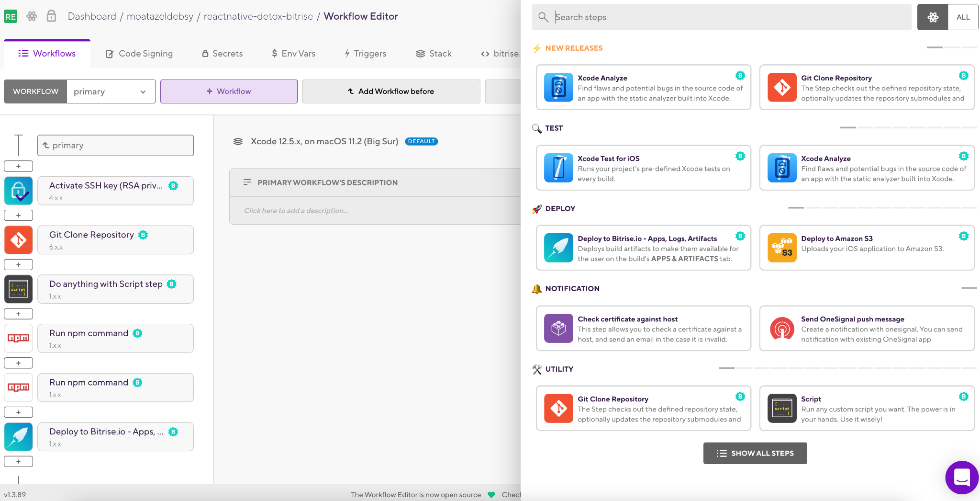Viewport: 980px width, 501px height.
Task: Click Add Workflow before button
Action: [x=391, y=91]
